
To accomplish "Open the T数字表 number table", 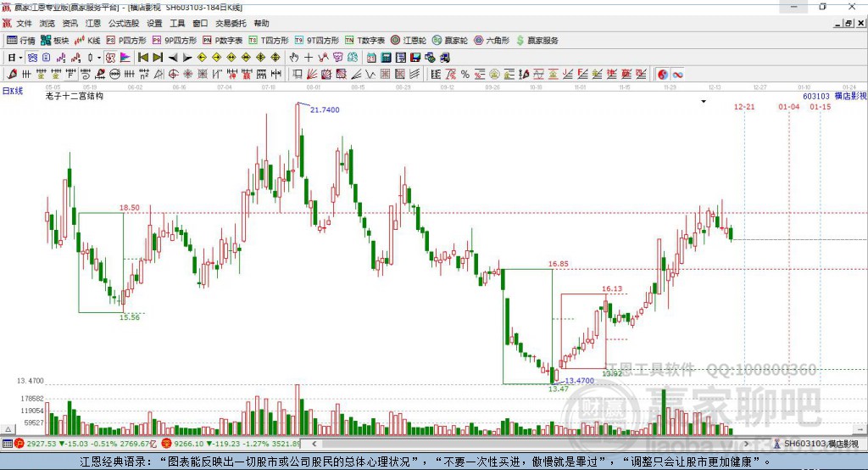I will pyautogui.click(x=364, y=41).
